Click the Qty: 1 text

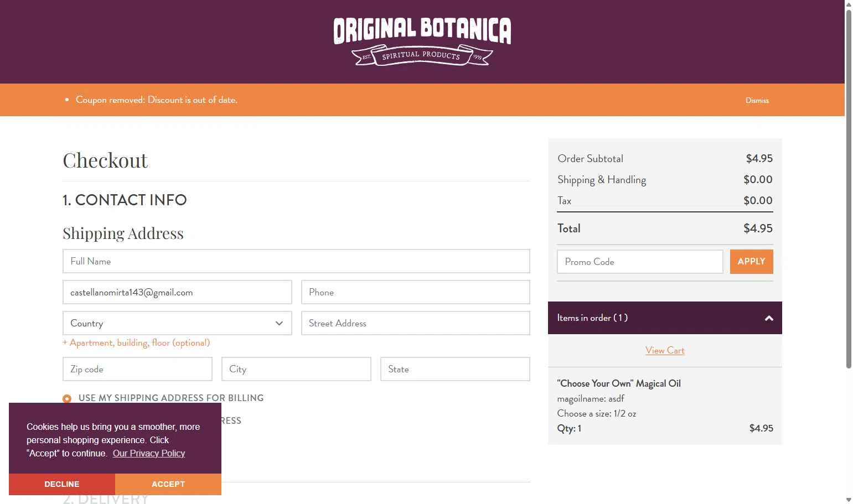(569, 428)
